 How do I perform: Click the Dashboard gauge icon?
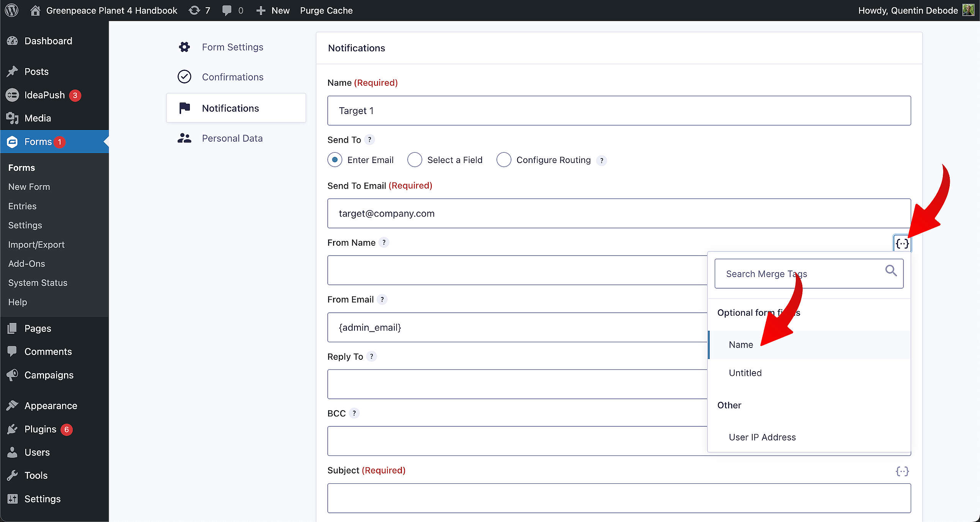(x=12, y=41)
